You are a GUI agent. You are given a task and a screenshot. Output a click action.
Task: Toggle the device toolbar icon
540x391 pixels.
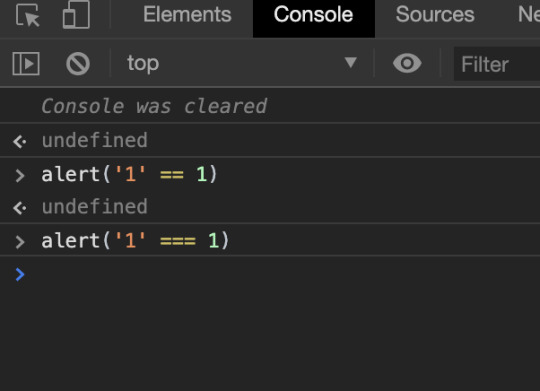pos(76,15)
